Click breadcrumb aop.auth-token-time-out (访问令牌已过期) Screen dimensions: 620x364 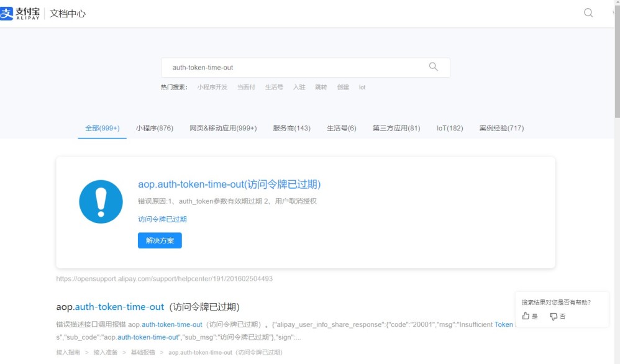coord(226,352)
